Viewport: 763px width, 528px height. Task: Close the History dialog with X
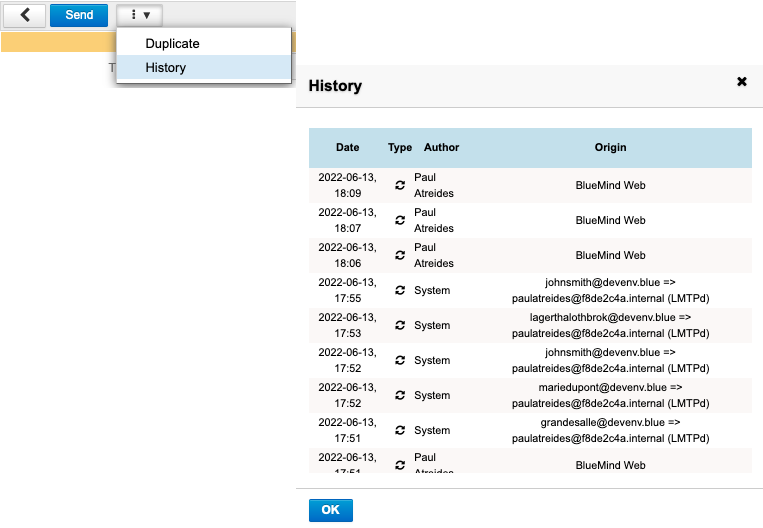(742, 82)
